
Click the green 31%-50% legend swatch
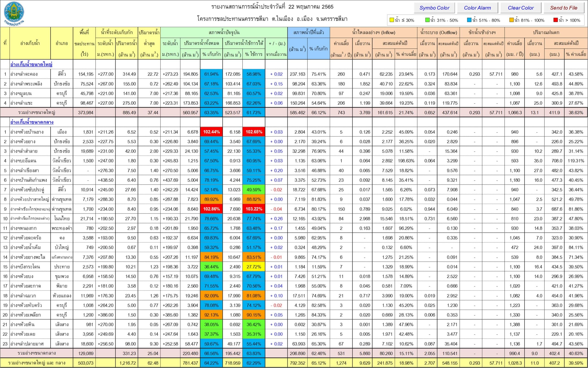point(427,20)
